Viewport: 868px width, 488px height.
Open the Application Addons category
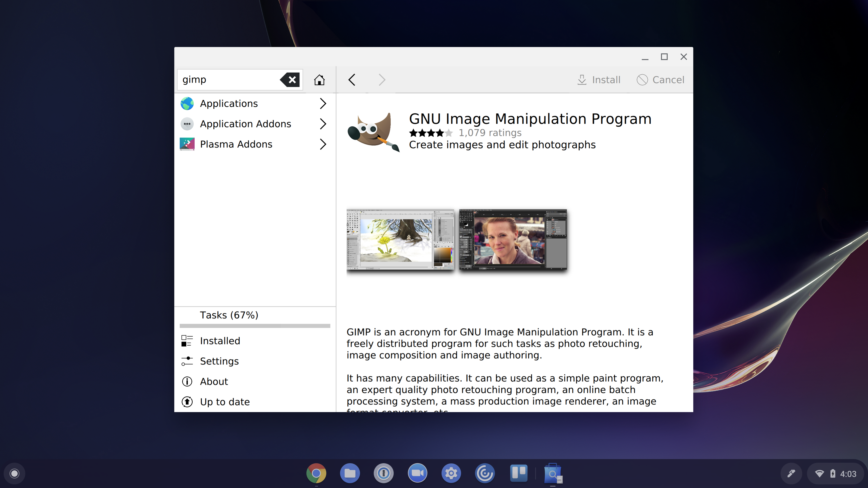click(255, 124)
